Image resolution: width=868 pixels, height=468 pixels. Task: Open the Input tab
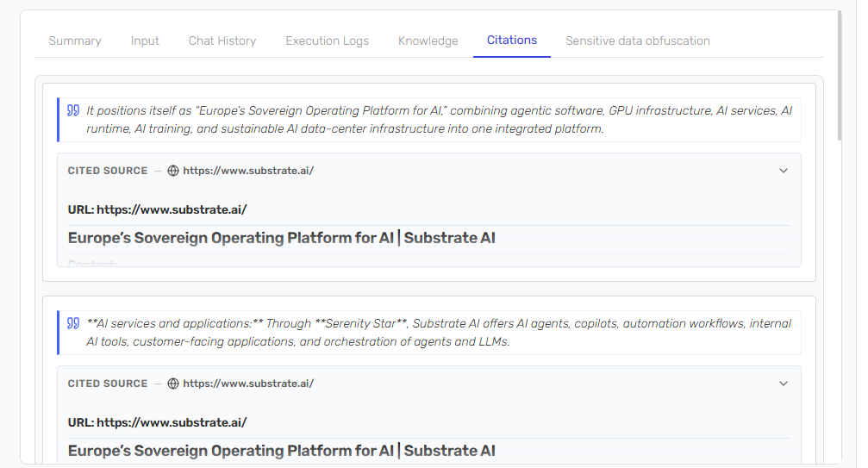coord(145,41)
